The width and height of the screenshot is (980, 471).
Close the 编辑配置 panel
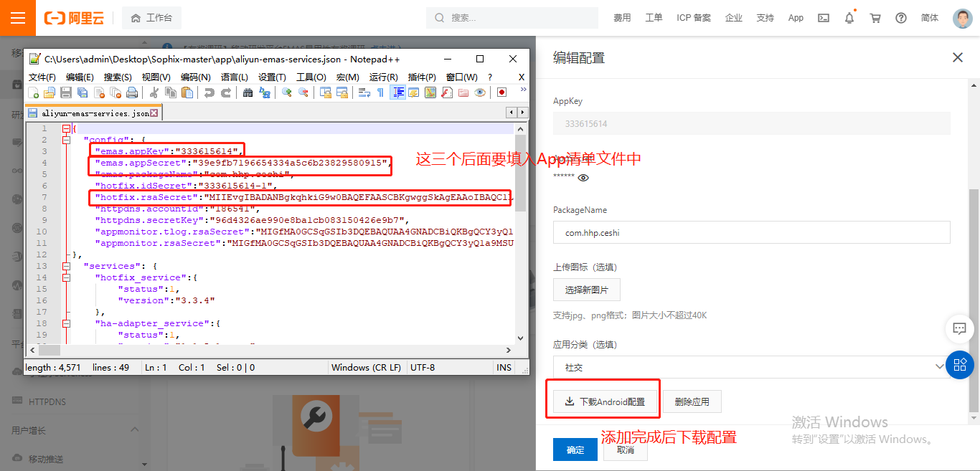point(958,57)
